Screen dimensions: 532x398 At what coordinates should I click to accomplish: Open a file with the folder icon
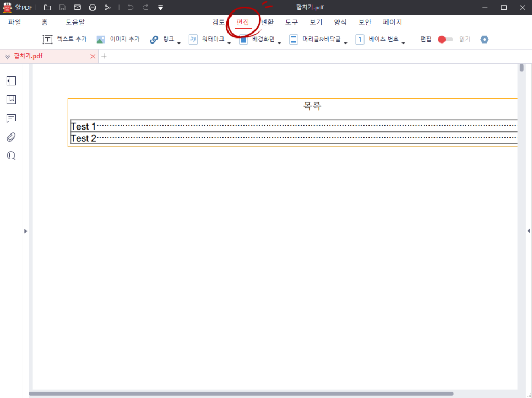[47, 8]
